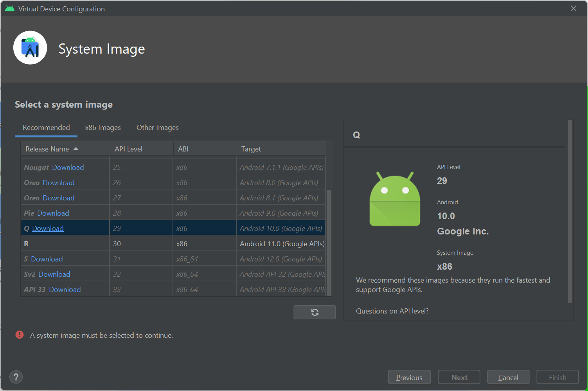Click the API Level column header
The height and width of the screenshot is (391, 588).
click(142, 149)
